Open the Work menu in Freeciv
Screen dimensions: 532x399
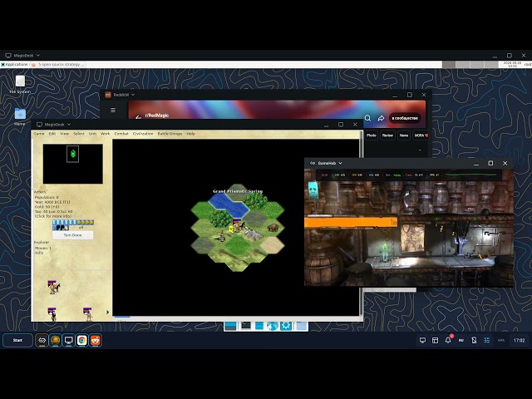tap(106, 134)
